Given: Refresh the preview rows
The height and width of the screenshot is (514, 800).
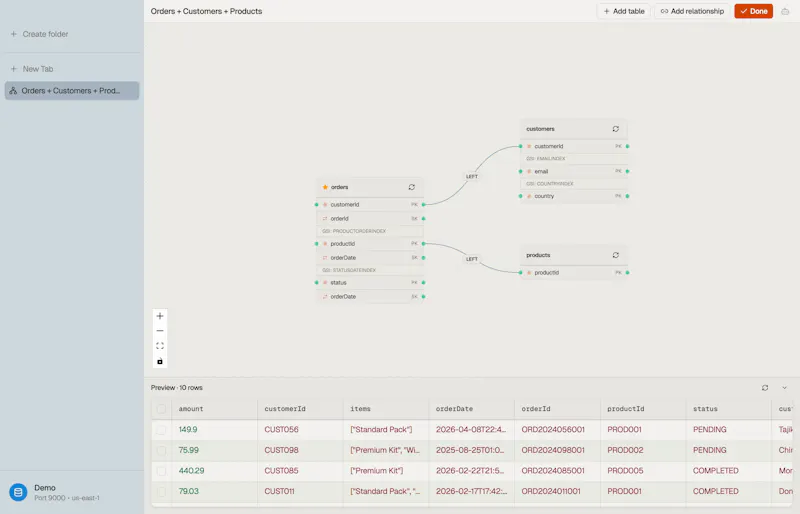Looking at the screenshot, I should (765, 388).
